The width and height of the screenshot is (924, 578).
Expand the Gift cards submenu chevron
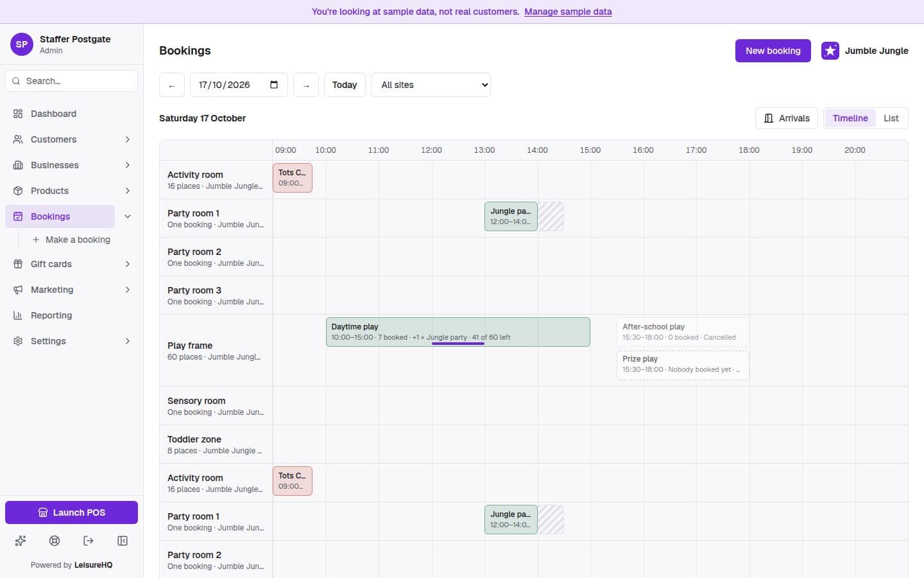128,264
